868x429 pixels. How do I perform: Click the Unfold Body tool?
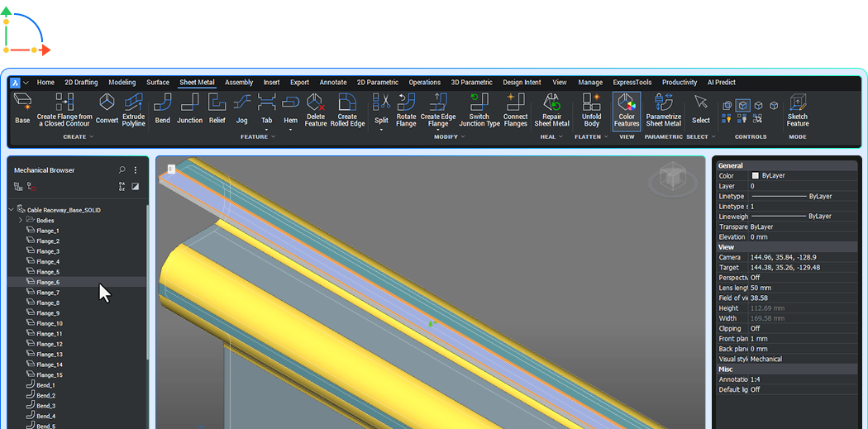coord(591,110)
